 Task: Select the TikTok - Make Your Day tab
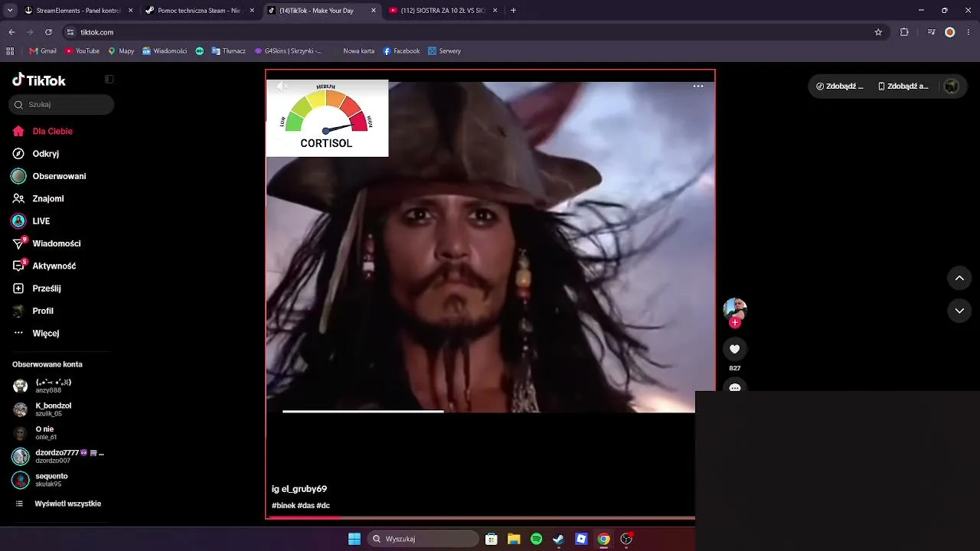(322, 11)
